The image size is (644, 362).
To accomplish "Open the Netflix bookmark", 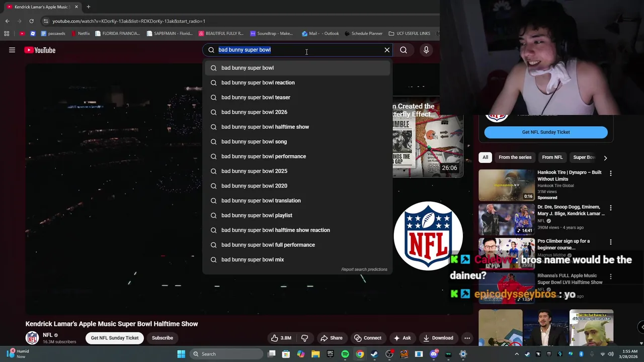I will pyautogui.click(x=80, y=34).
